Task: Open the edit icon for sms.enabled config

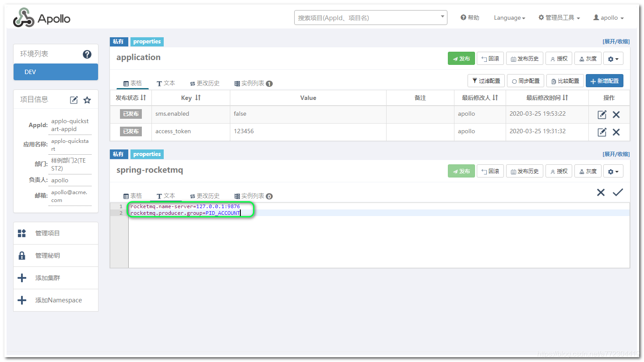Action: 602,114
